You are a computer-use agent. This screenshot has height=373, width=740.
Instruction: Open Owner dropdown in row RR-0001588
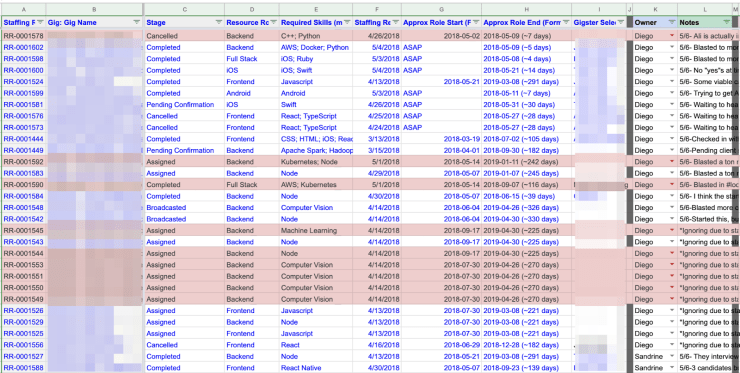click(672, 368)
